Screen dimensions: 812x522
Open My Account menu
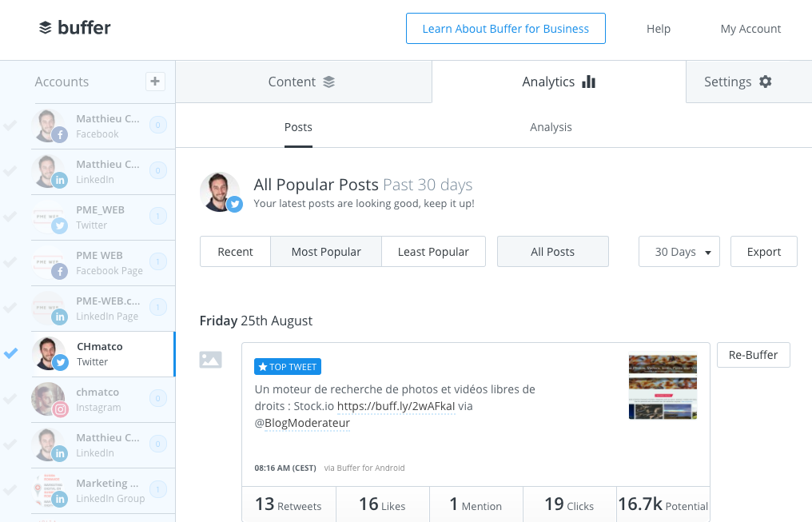tap(750, 29)
